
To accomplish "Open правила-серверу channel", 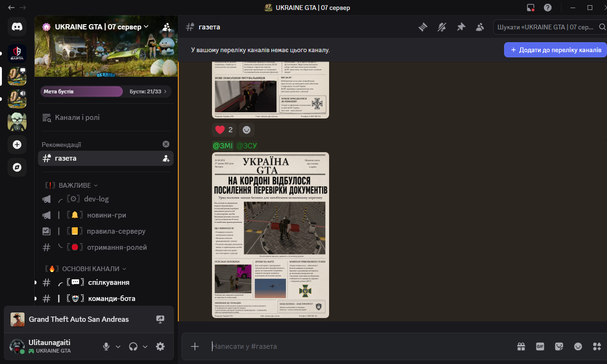I will (x=106, y=231).
